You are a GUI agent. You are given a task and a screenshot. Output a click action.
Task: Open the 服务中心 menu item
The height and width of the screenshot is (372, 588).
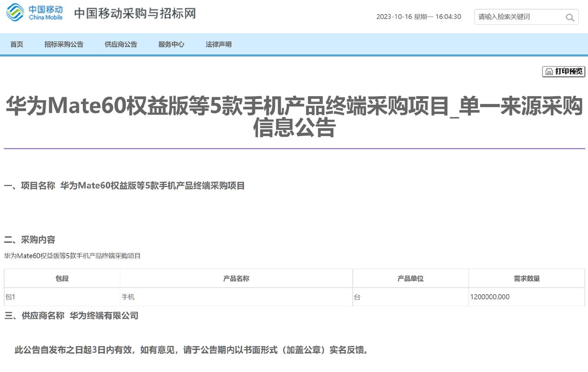[171, 45]
